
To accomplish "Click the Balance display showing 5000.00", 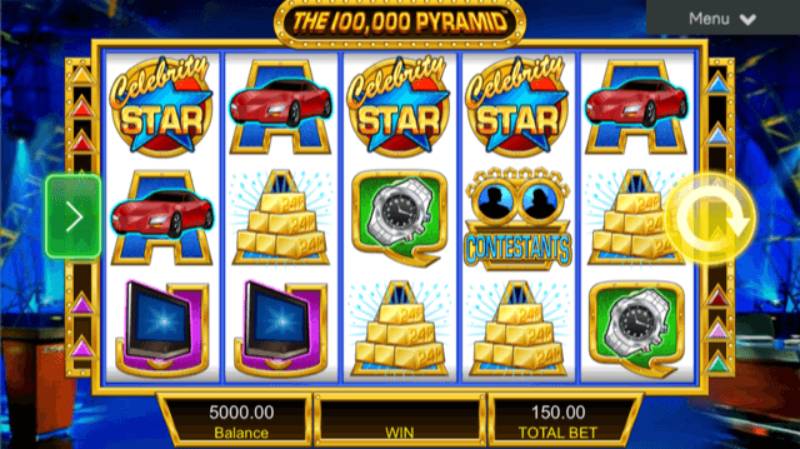I will coord(241,421).
